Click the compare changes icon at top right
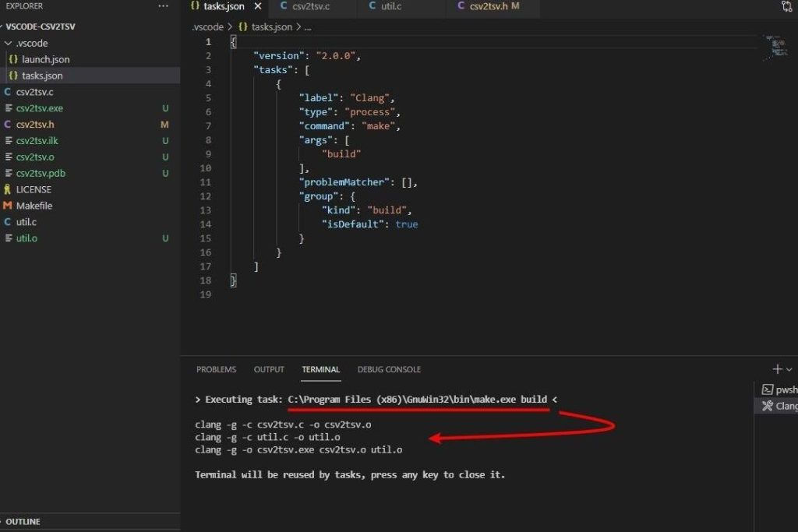 point(786,6)
